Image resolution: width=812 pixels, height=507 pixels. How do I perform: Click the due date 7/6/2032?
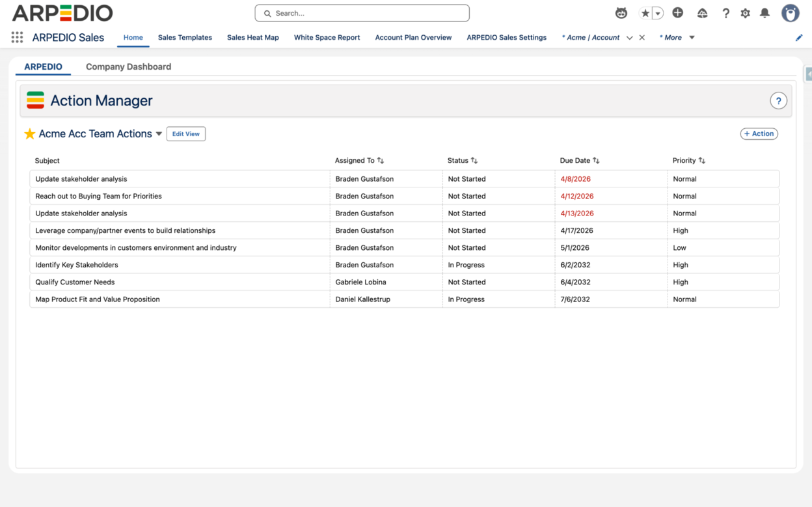tap(575, 299)
